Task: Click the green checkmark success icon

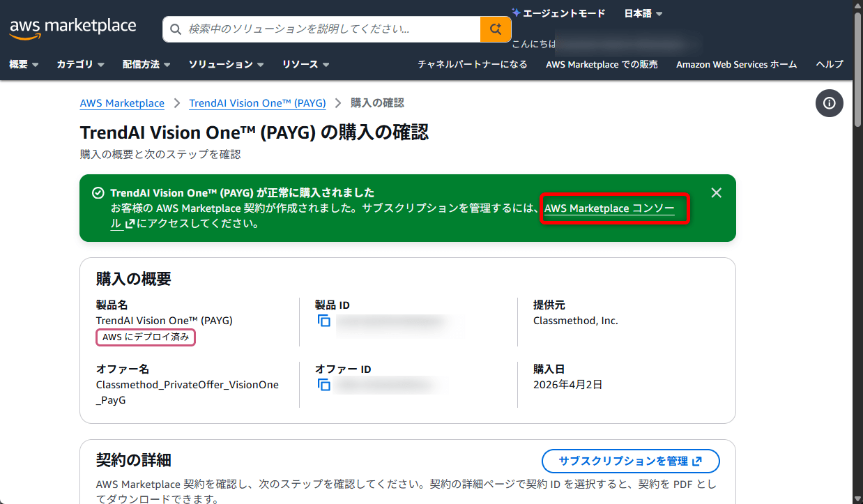Action: [x=98, y=193]
